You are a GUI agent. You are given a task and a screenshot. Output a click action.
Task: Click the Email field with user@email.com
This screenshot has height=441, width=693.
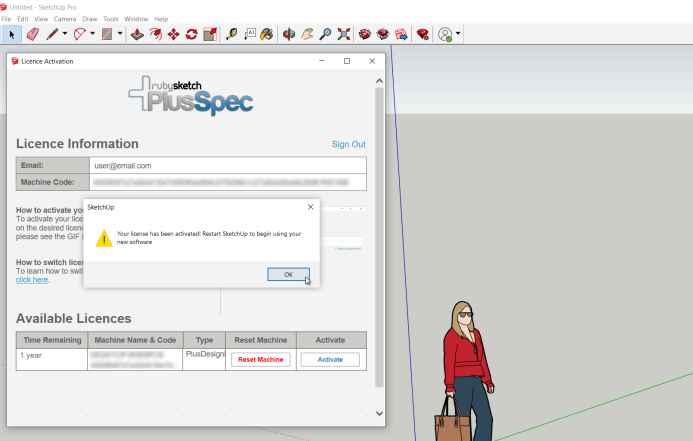click(228, 165)
